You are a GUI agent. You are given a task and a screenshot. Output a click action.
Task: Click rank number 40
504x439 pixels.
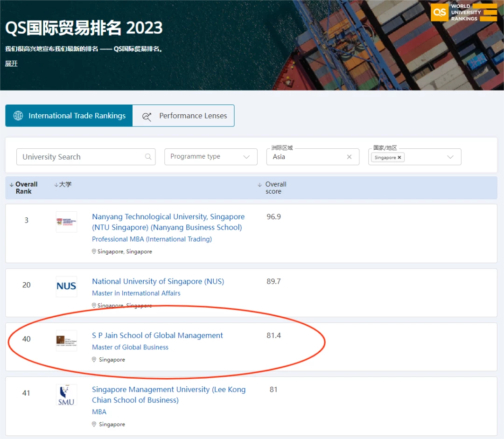[26, 339]
